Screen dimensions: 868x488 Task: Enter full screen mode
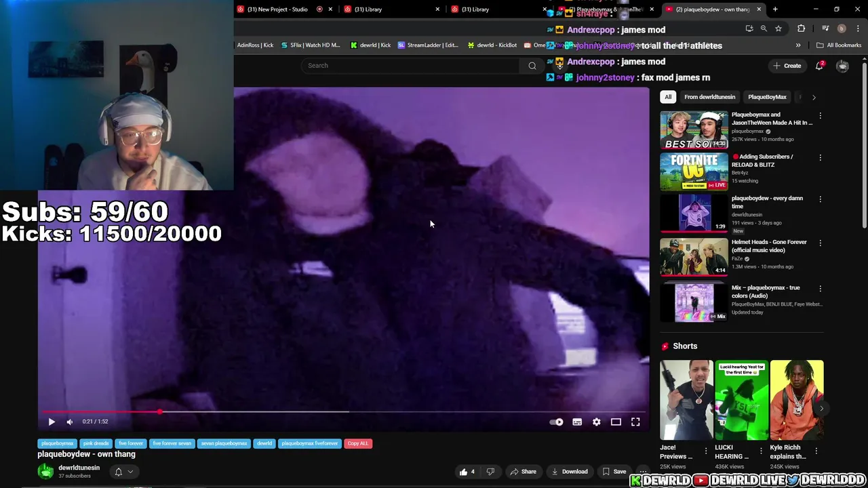coord(635,422)
